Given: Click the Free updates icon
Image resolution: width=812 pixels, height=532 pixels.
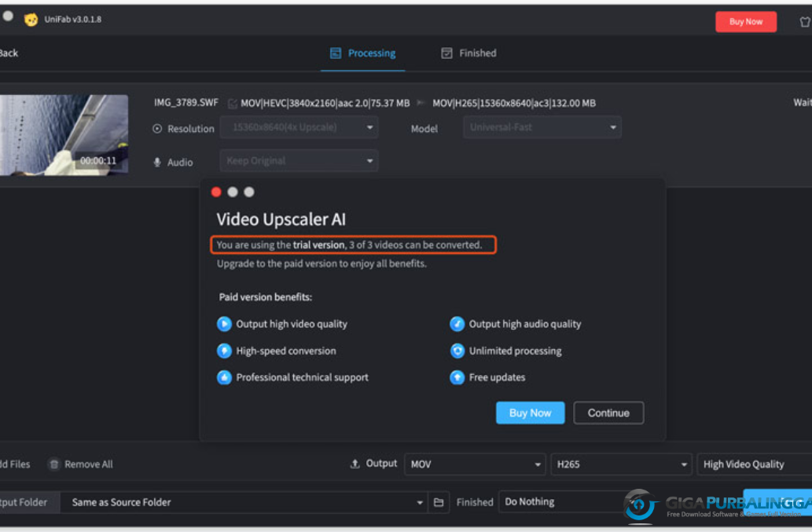Looking at the screenshot, I should 457,377.
